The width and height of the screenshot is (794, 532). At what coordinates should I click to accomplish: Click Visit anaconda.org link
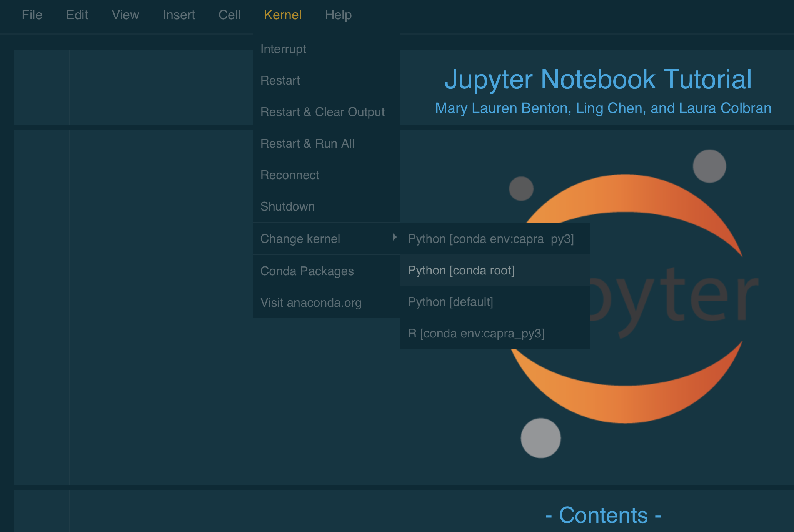[312, 302]
